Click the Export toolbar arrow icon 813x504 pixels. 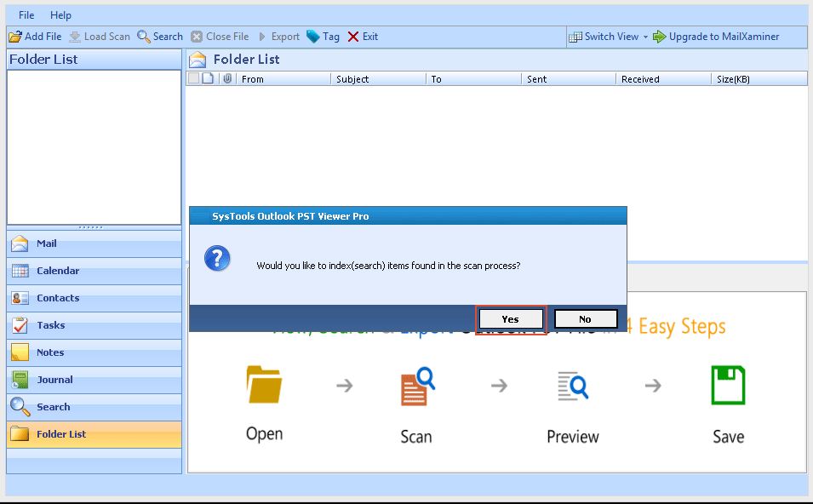(x=262, y=37)
